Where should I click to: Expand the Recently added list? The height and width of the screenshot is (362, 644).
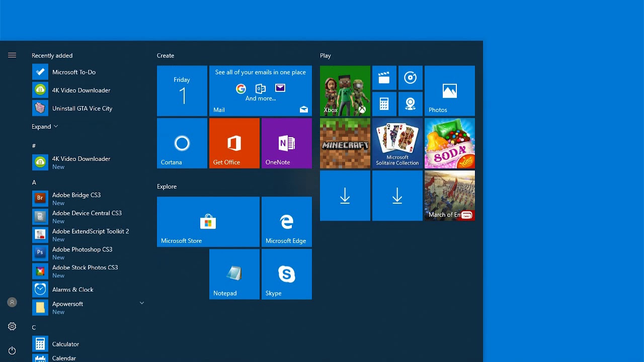[45, 126]
